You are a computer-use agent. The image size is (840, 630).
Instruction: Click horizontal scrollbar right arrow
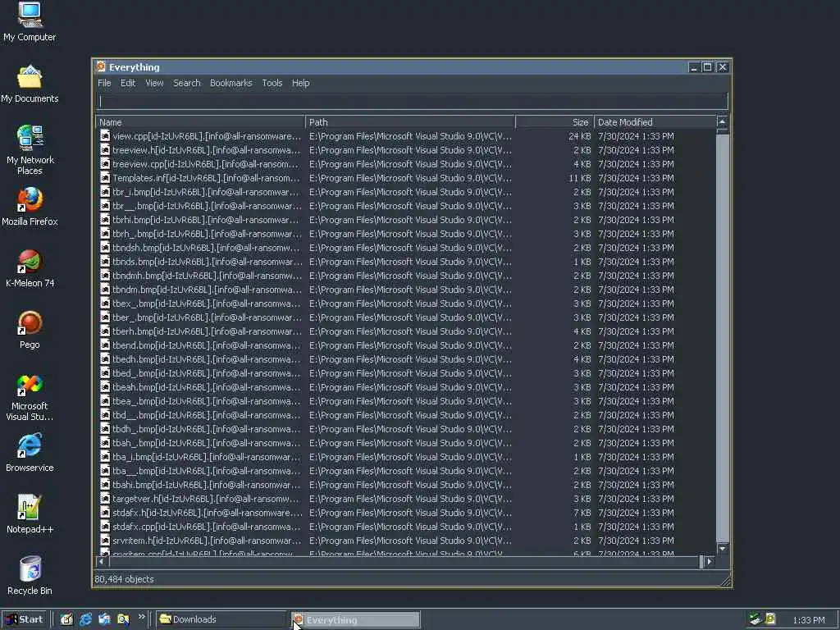pos(710,561)
